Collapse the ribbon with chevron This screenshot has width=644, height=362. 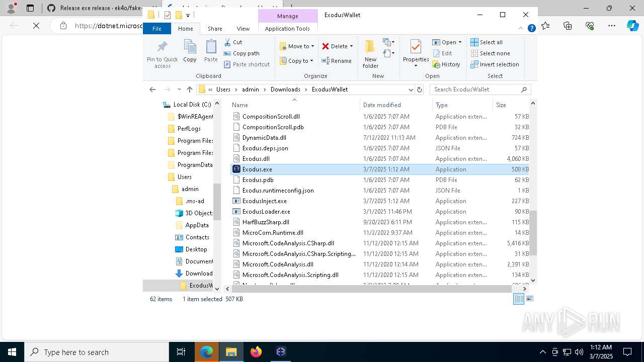(521, 29)
